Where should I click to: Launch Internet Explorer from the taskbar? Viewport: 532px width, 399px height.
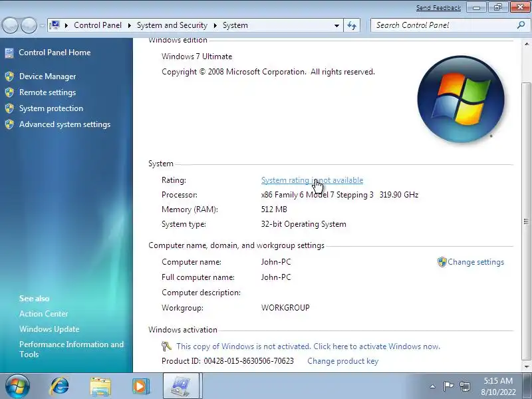(59, 386)
